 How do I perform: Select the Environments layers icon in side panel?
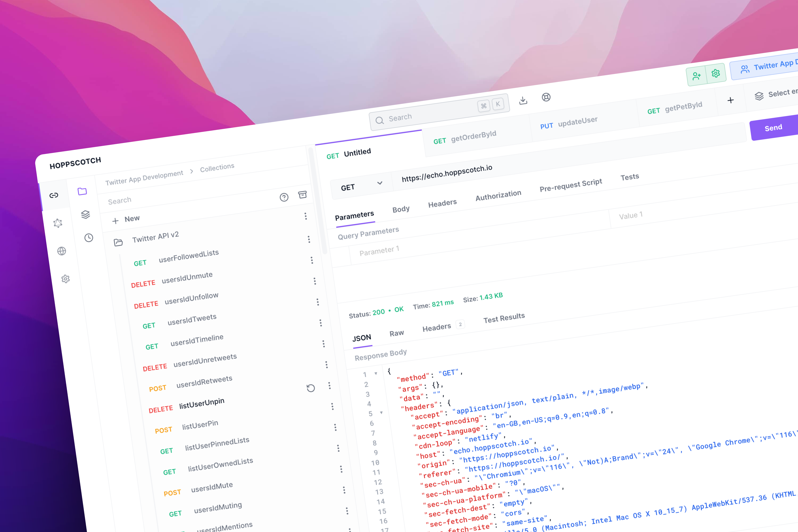tap(85, 214)
